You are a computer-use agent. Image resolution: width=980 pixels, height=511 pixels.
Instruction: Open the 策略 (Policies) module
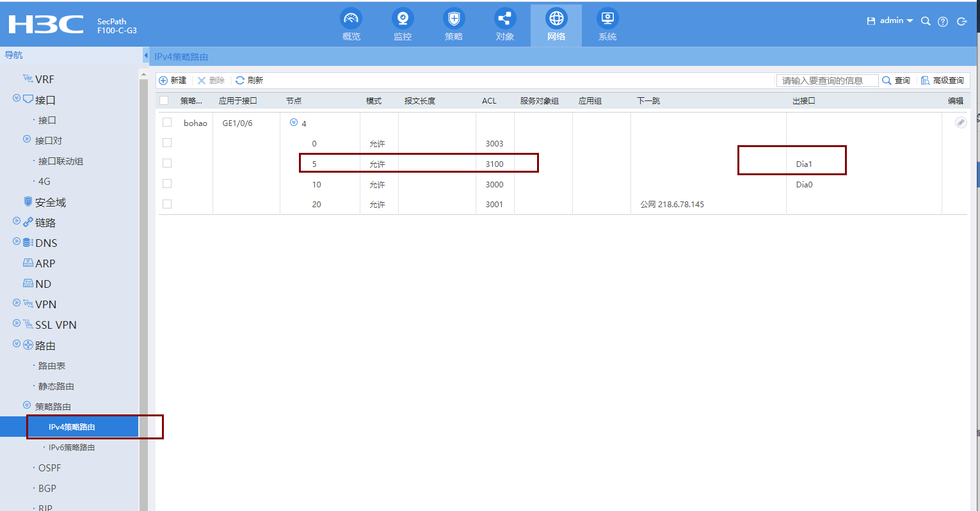(x=453, y=24)
